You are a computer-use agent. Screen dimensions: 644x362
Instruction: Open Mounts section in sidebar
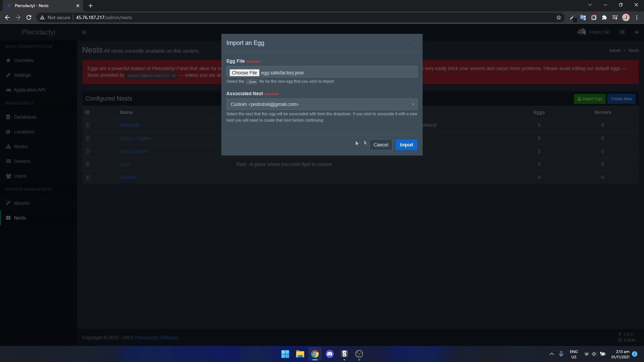pos(21,203)
